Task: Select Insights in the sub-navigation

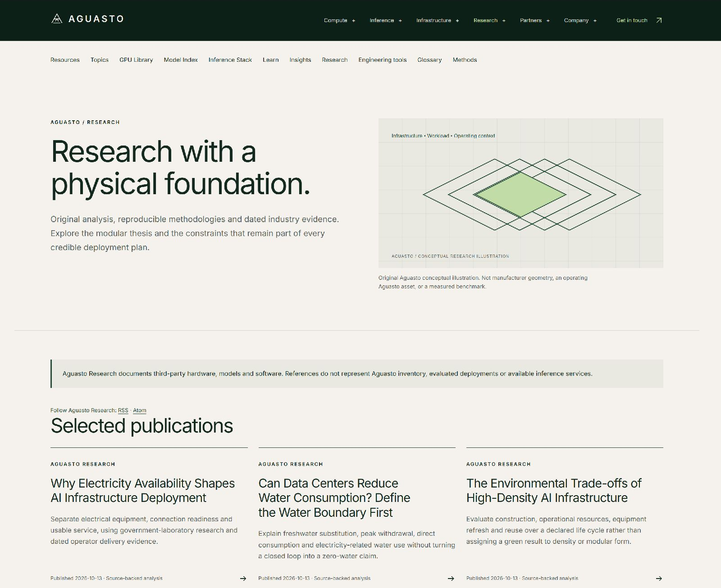Action: point(300,60)
